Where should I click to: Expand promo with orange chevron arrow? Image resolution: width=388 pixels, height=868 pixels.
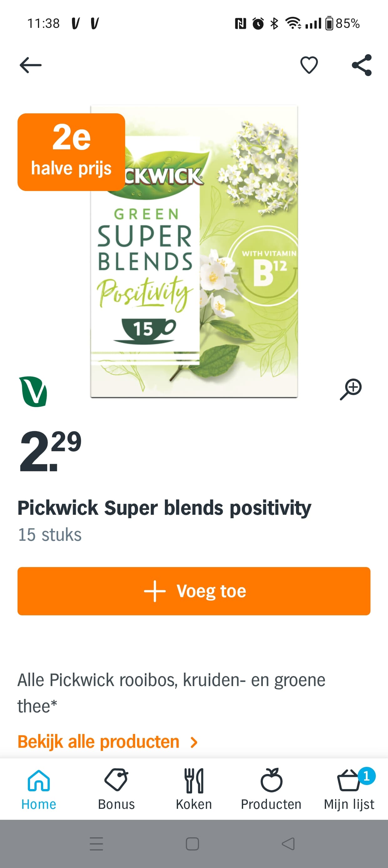coord(194,742)
